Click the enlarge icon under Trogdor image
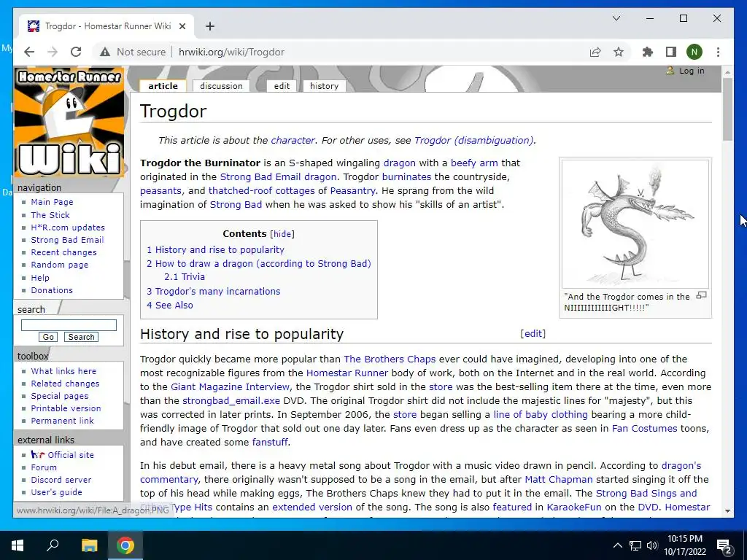 [x=701, y=296]
